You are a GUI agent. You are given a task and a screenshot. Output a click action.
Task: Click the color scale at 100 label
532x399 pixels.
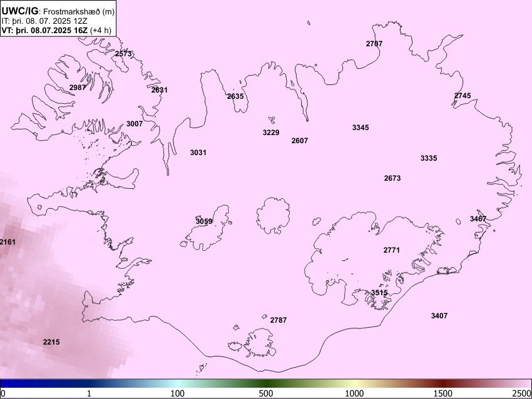coord(177,393)
